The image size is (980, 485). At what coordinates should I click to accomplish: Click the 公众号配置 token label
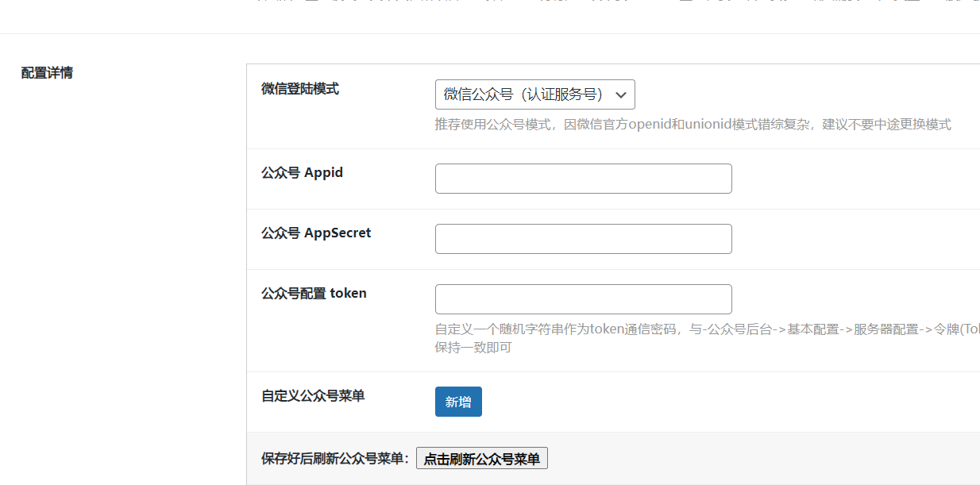point(313,293)
